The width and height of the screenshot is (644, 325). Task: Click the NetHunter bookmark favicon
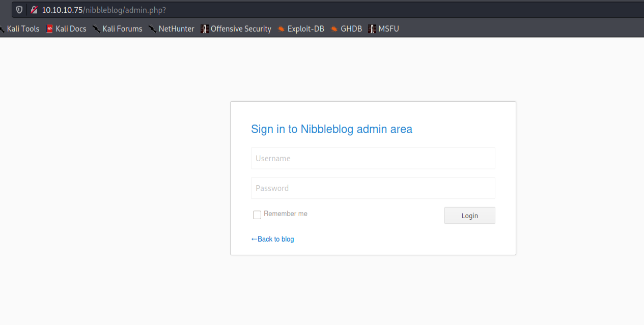point(153,29)
